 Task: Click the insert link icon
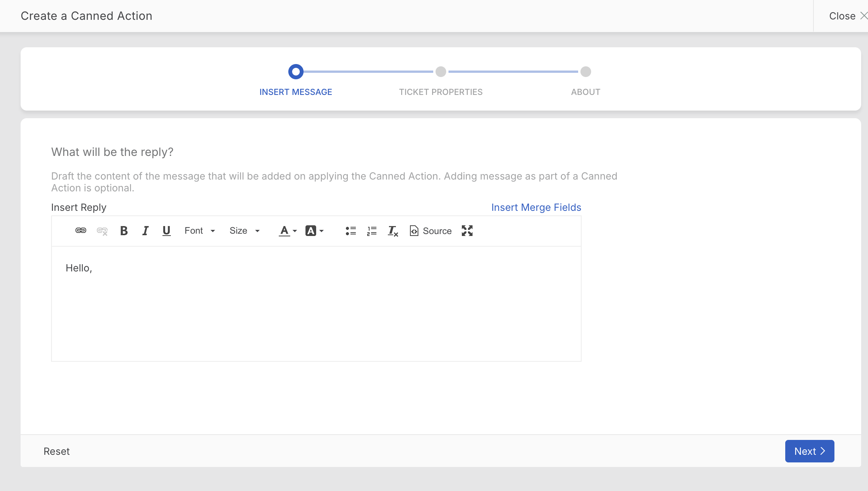[x=81, y=231]
